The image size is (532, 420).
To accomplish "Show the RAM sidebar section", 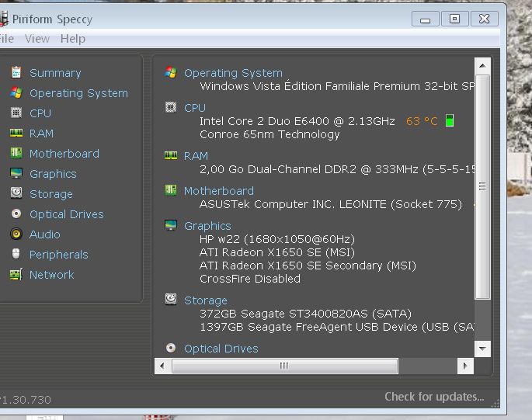I will (41, 134).
